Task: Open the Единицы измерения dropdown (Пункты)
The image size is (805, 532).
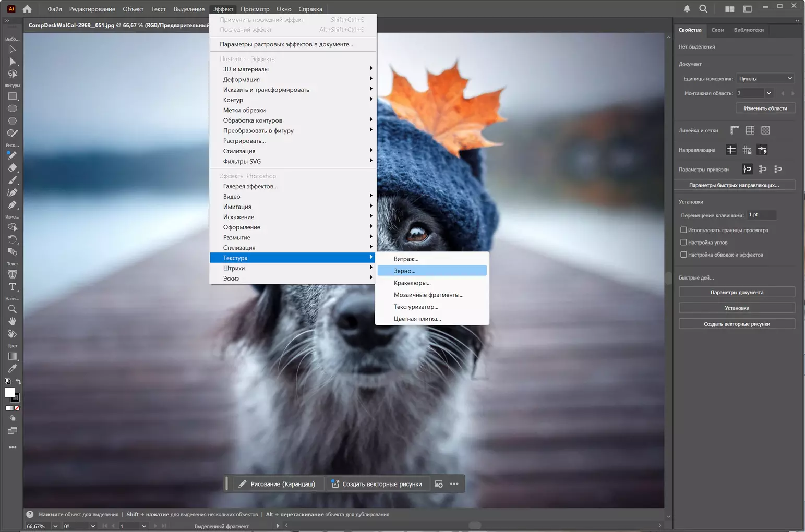Action: [x=765, y=79]
